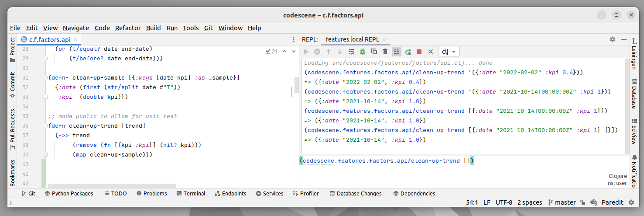Toggle the file read-only lock icon
Screen dimensions: 644x216
(583, 202)
